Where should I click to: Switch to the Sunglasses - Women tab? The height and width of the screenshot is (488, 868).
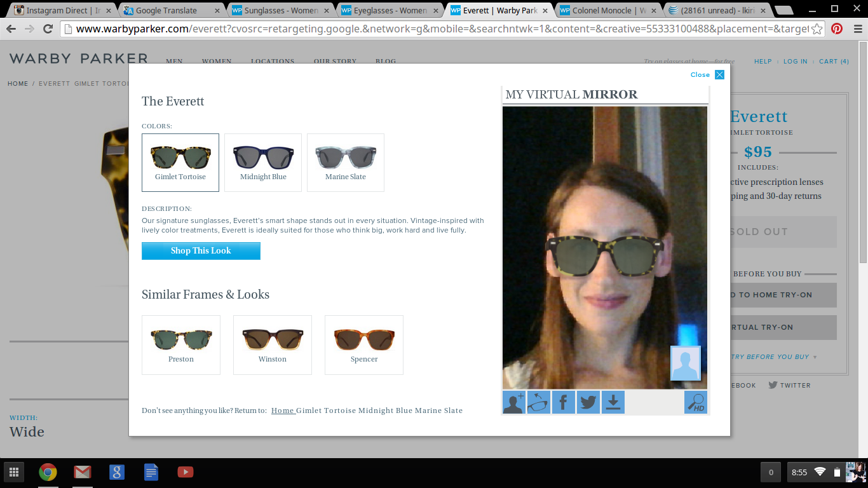pos(280,10)
